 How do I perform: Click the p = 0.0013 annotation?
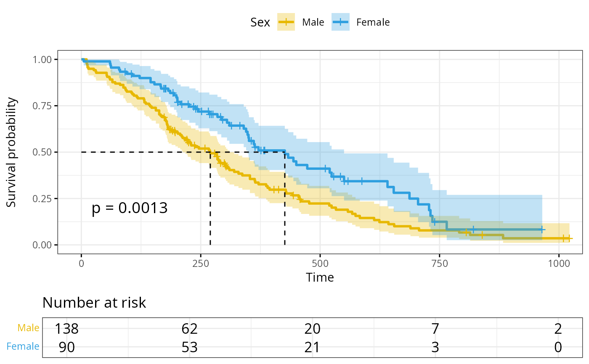coord(130,208)
